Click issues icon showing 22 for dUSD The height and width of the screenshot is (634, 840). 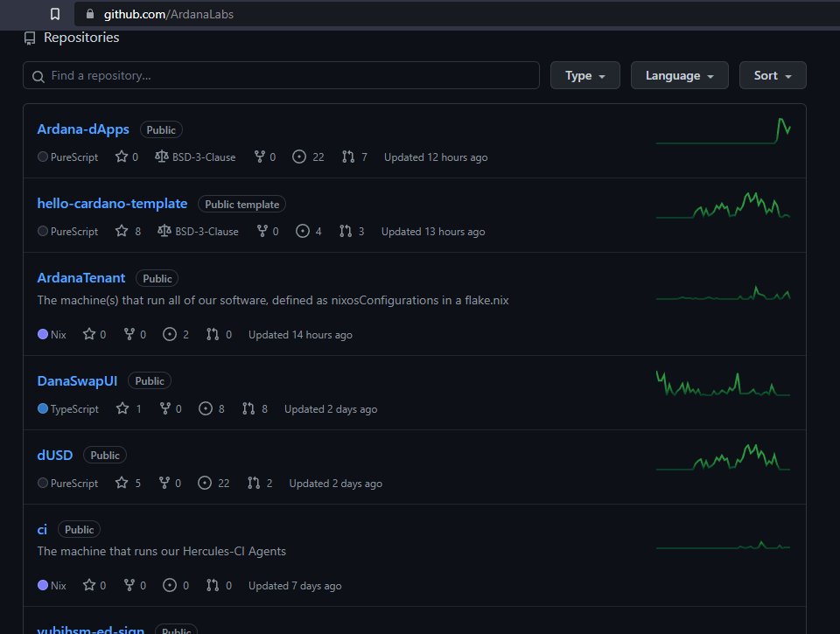[x=205, y=483]
